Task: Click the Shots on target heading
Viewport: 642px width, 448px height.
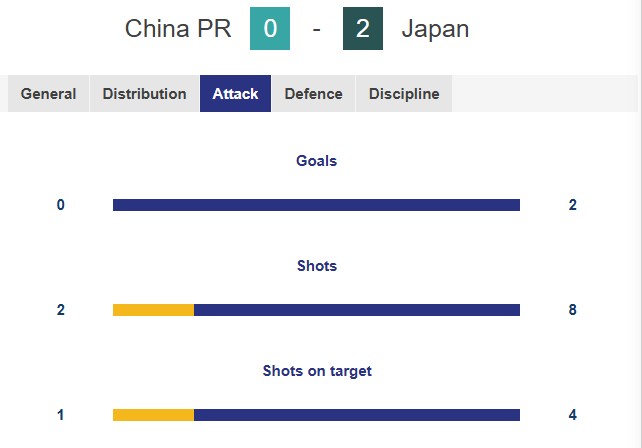Action: click(316, 371)
